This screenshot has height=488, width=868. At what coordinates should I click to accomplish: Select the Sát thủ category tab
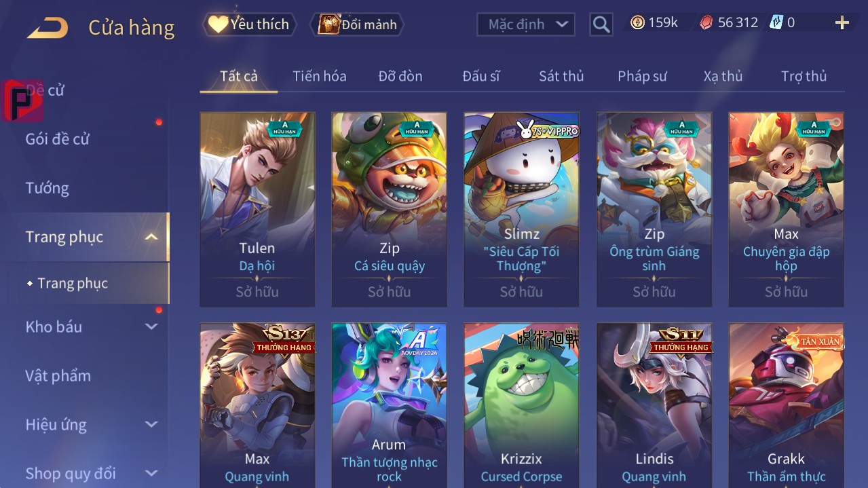(x=561, y=76)
